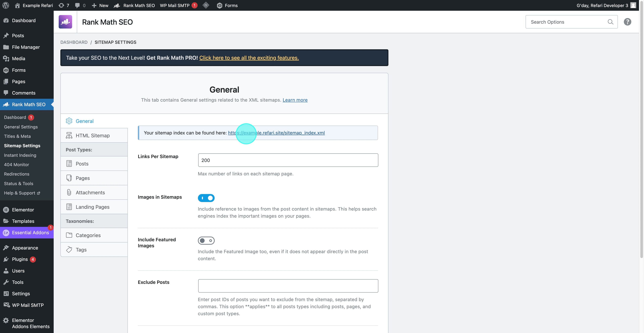This screenshot has height=333, width=644.
Task: Click the diamond icon in admin bar
Action: coord(206,5)
